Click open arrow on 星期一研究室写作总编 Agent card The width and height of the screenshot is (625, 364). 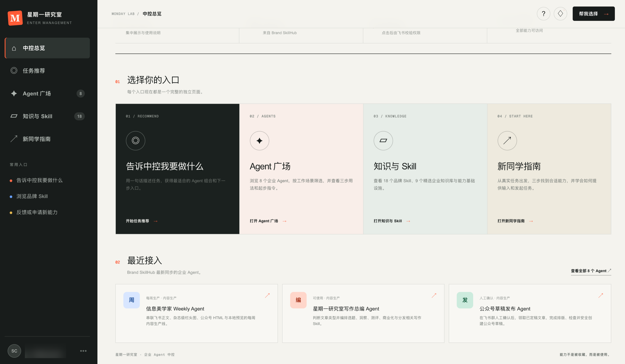[x=434, y=296]
